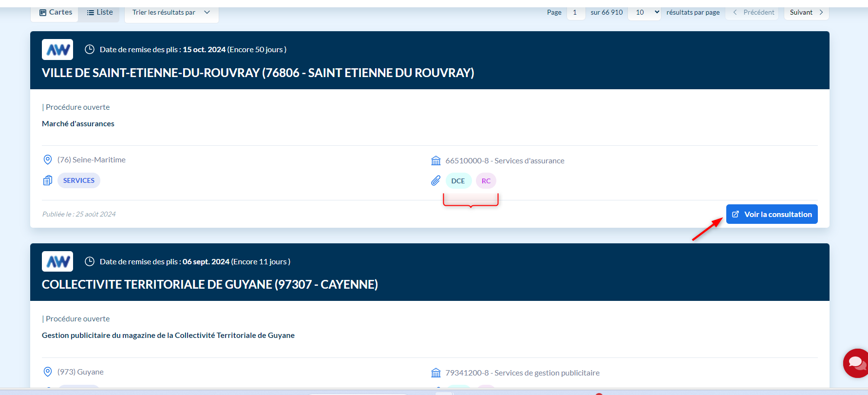868x395 pixels.
Task: Click location pin next to Guyane
Action: [x=48, y=372]
